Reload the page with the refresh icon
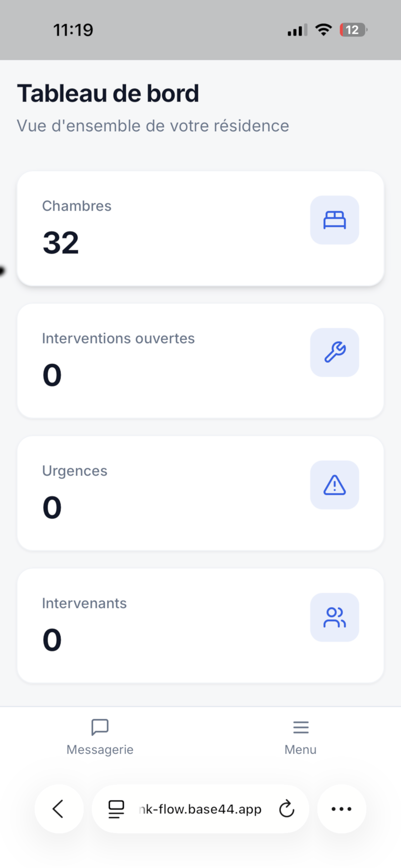 (286, 809)
